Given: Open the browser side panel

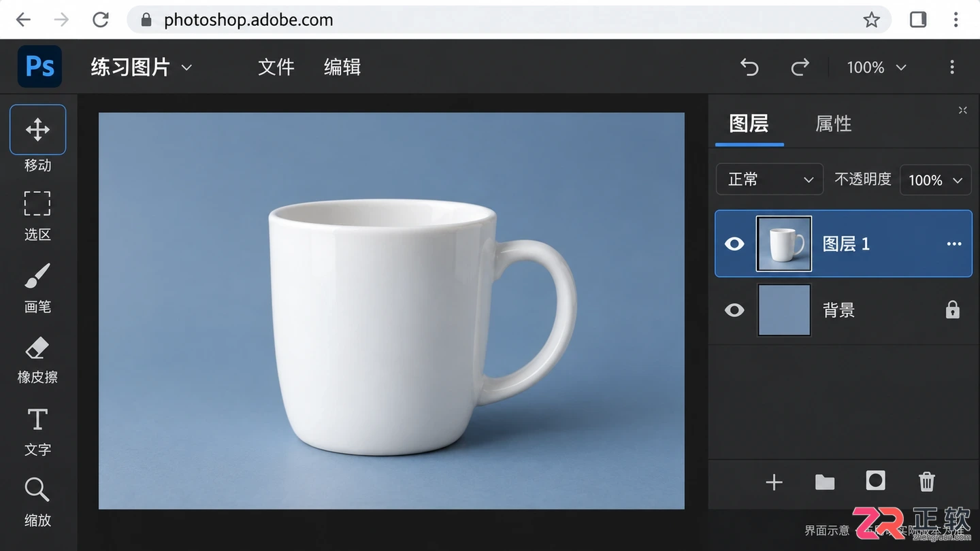Looking at the screenshot, I should 918,20.
